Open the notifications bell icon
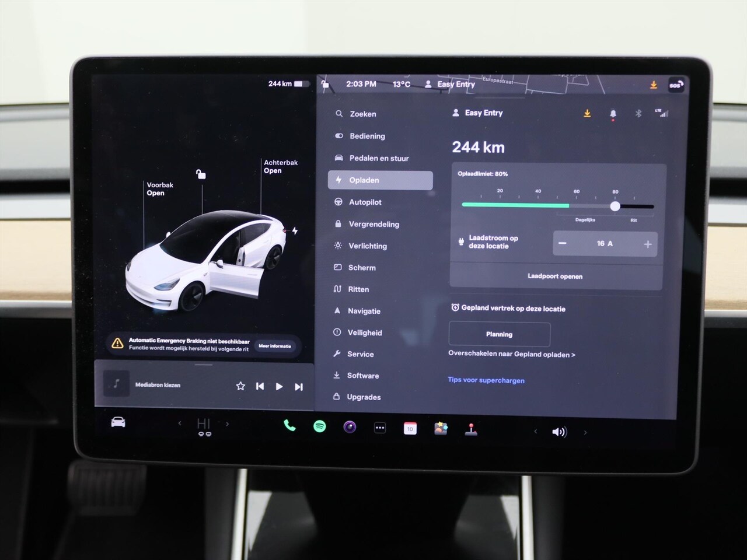Screen dimensions: 747x560 [x=613, y=114]
